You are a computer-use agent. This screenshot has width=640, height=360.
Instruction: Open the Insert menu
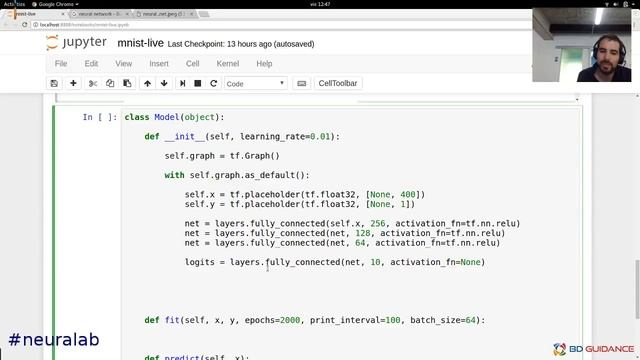(x=159, y=64)
